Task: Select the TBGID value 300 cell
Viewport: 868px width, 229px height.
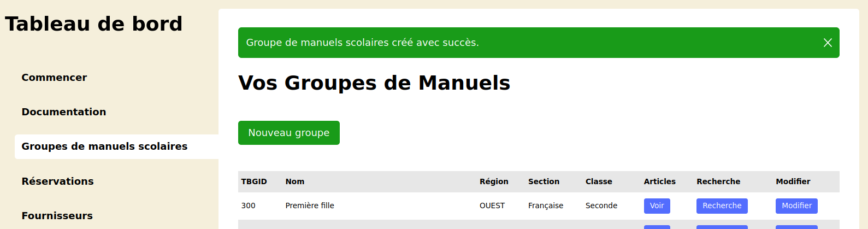Action: coord(248,205)
